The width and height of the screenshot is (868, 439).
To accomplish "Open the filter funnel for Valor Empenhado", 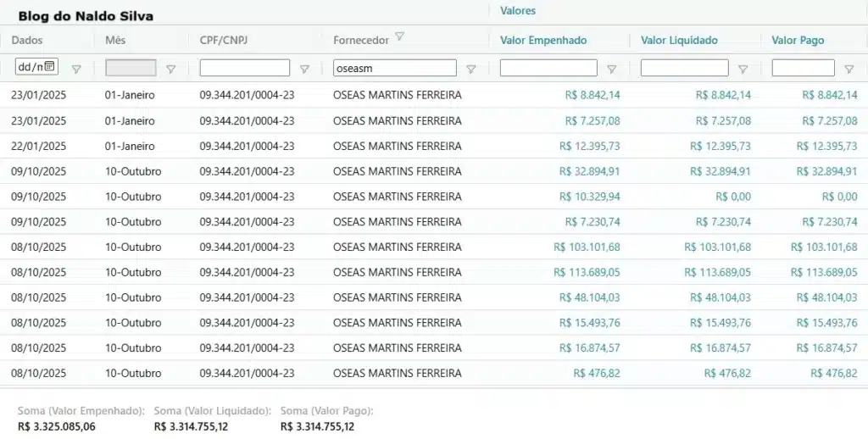I will (612, 69).
